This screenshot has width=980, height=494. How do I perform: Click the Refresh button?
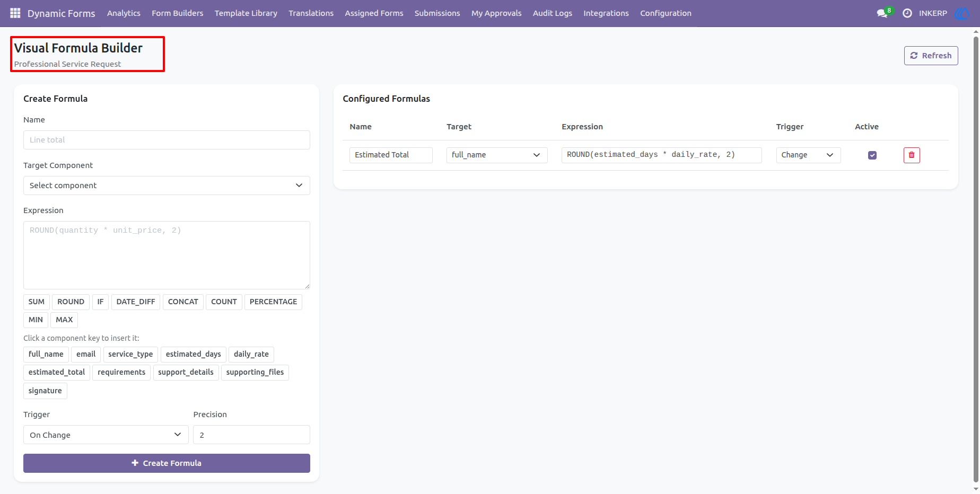click(x=931, y=56)
